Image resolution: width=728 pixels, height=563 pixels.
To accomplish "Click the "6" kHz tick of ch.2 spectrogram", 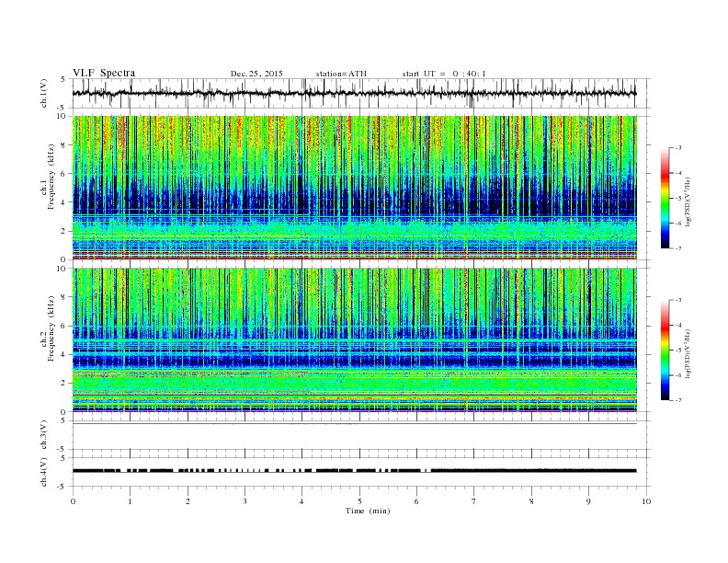I will pyautogui.click(x=63, y=326).
